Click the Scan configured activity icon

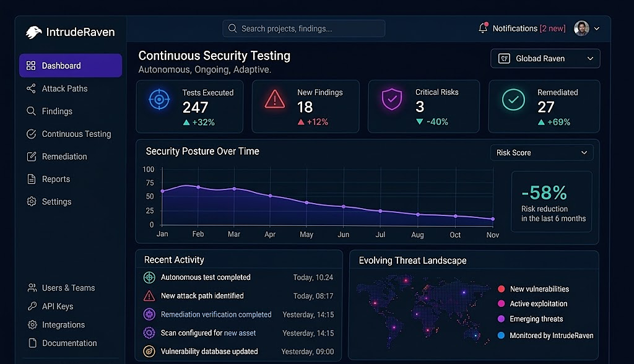[x=149, y=333]
